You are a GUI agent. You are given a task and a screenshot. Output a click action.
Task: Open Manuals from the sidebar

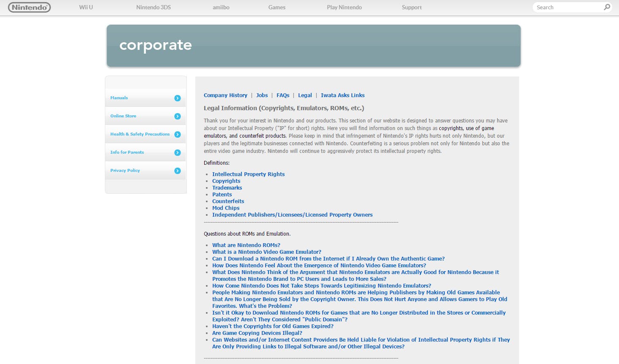coord(119,98)
